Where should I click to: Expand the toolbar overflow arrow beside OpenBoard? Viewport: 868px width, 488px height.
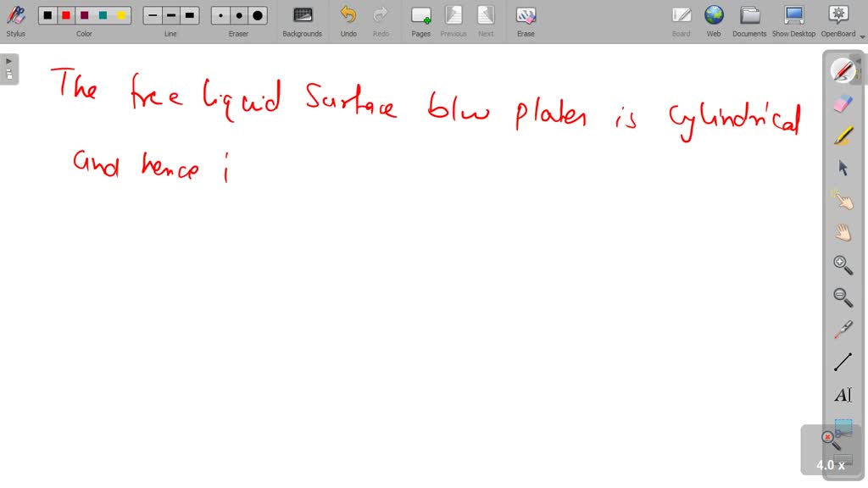(862, 36)
